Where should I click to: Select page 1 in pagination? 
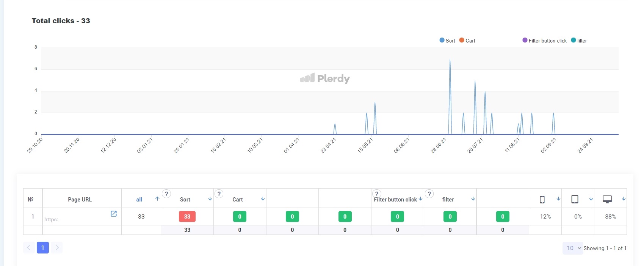(43, 248)
